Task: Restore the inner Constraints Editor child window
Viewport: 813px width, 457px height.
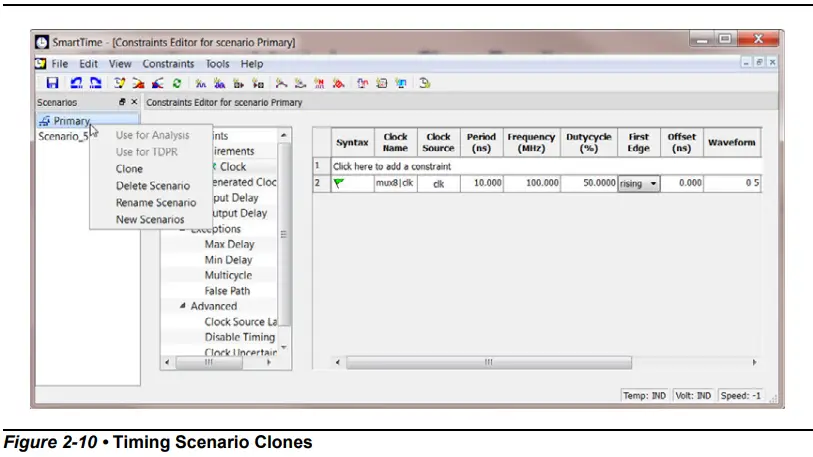Action: [759, 62]
